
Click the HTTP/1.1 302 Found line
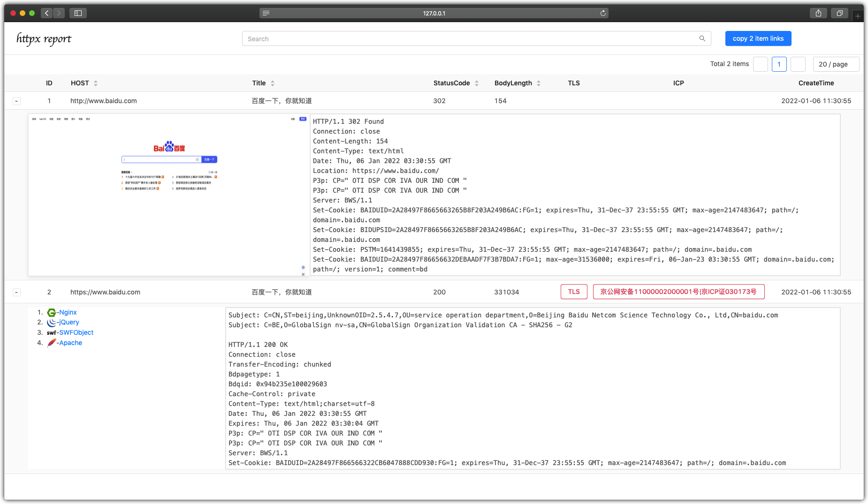348,121
